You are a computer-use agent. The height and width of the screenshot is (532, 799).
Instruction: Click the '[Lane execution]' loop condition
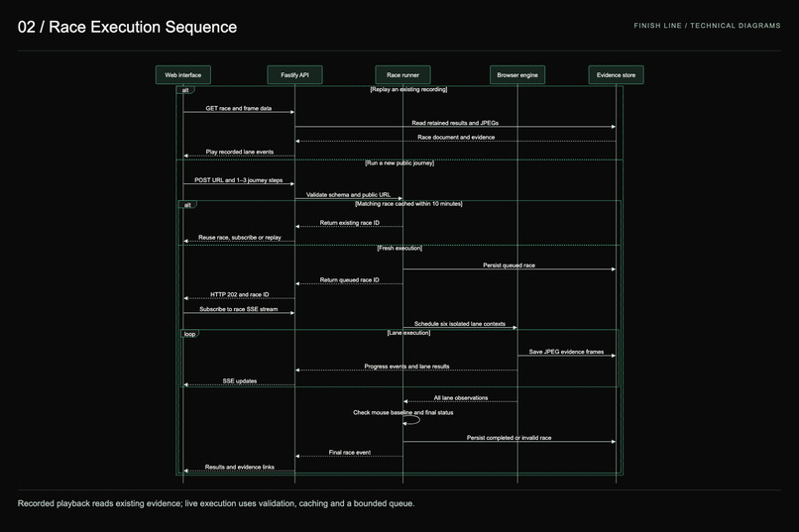408,333
